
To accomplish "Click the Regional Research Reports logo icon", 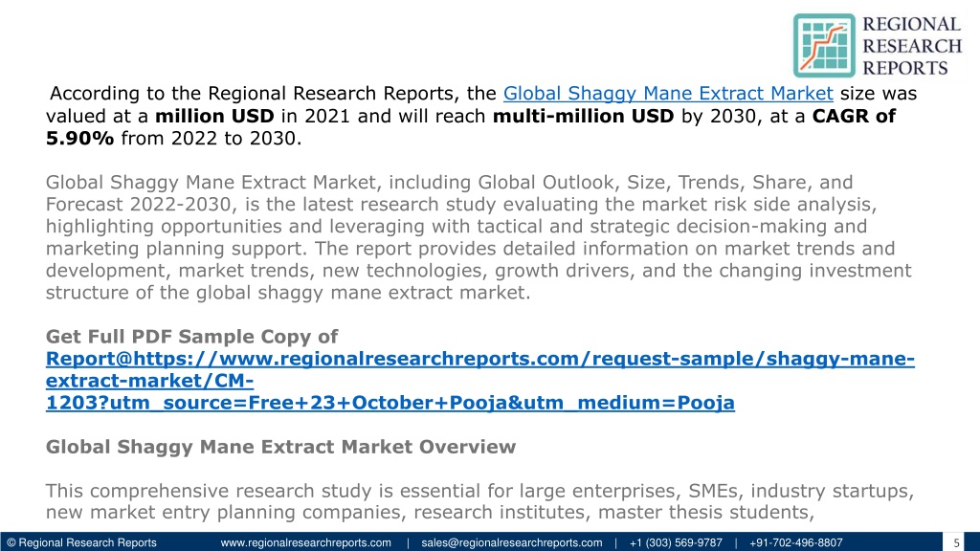I will click(824, 46).
